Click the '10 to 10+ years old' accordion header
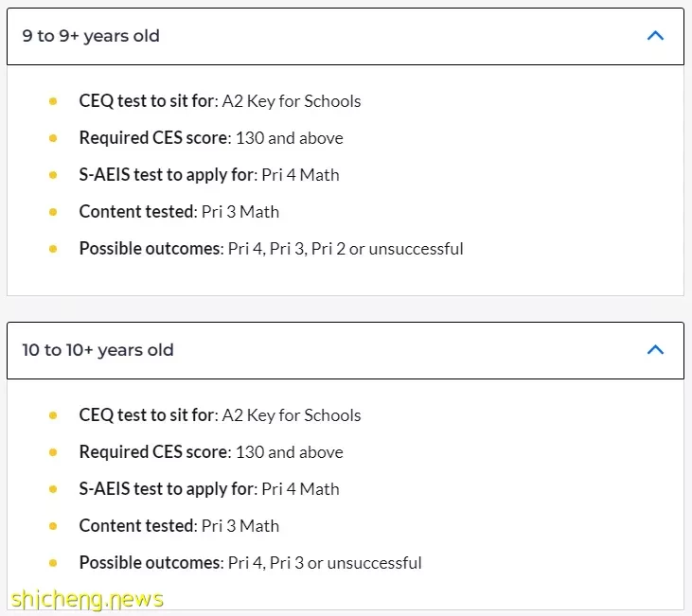This screenshot has height=616, width=692. 346,350
